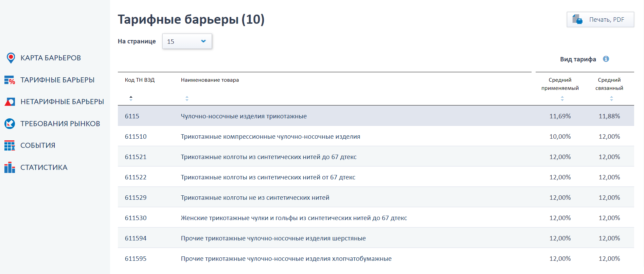Open the На странице dropdown showing 15
Viewport: 644px width, 274px height.
[187, 41]
